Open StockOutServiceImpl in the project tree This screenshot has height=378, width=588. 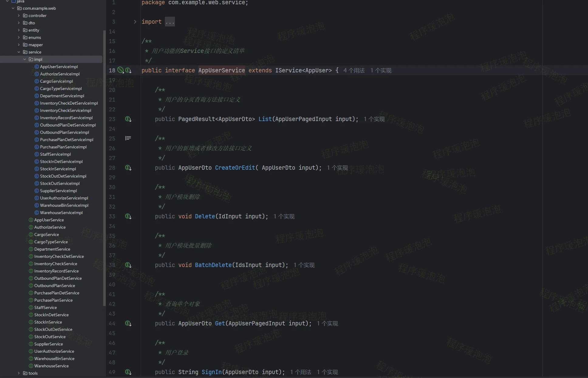coord(60,183)
